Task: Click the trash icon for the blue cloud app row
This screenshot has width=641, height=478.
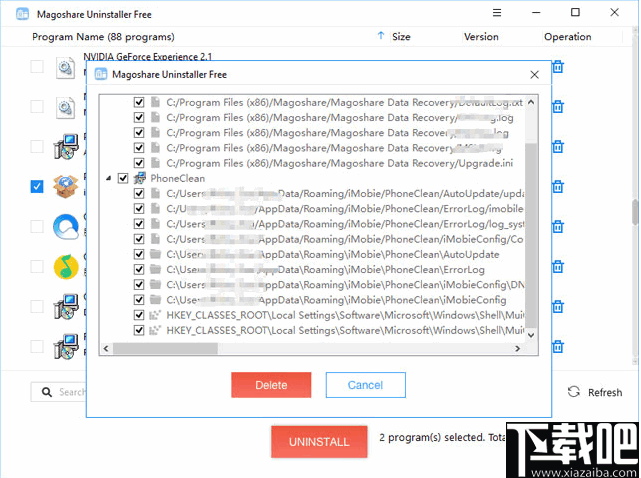Action: point(558,226)
